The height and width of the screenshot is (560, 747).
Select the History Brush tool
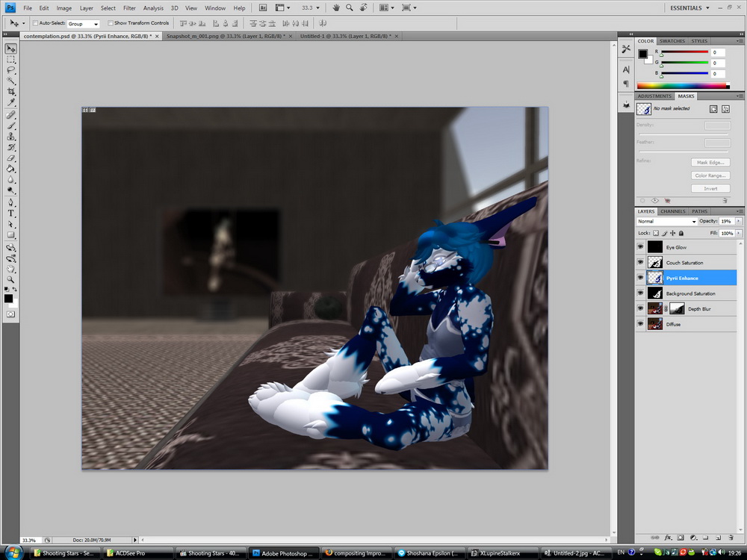coord(11,147)
